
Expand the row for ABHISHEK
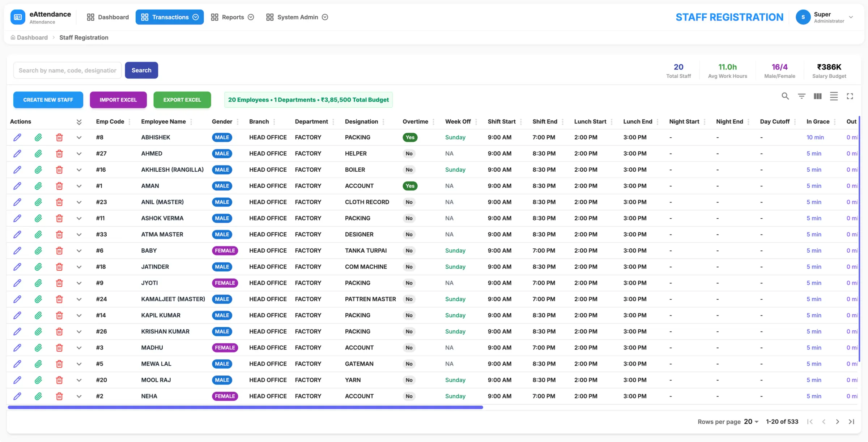(79, 137)
